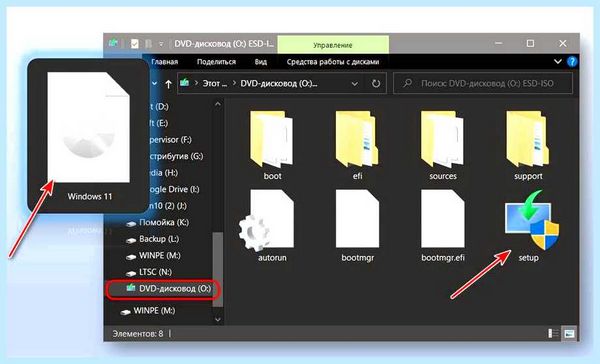This screenshot has width=600, height=364.
Task: Click the search magnifier icon
Action: coord(408,83)
